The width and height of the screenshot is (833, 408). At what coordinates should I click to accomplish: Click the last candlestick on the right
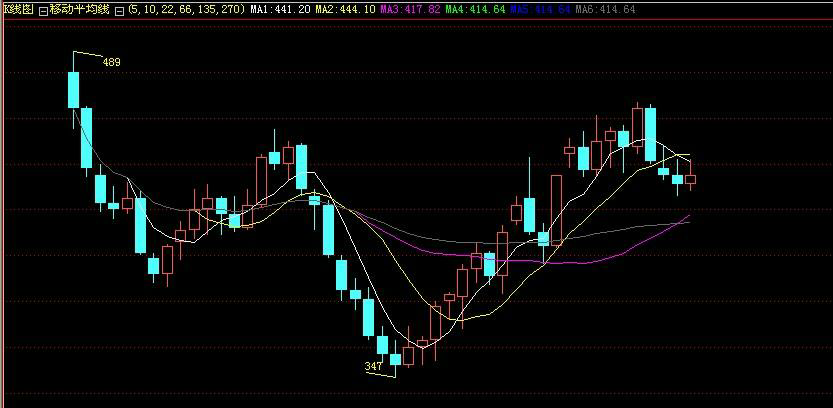click(690, 179)
